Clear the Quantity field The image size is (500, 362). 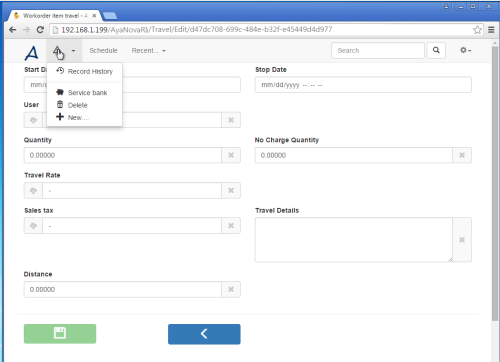231,155
